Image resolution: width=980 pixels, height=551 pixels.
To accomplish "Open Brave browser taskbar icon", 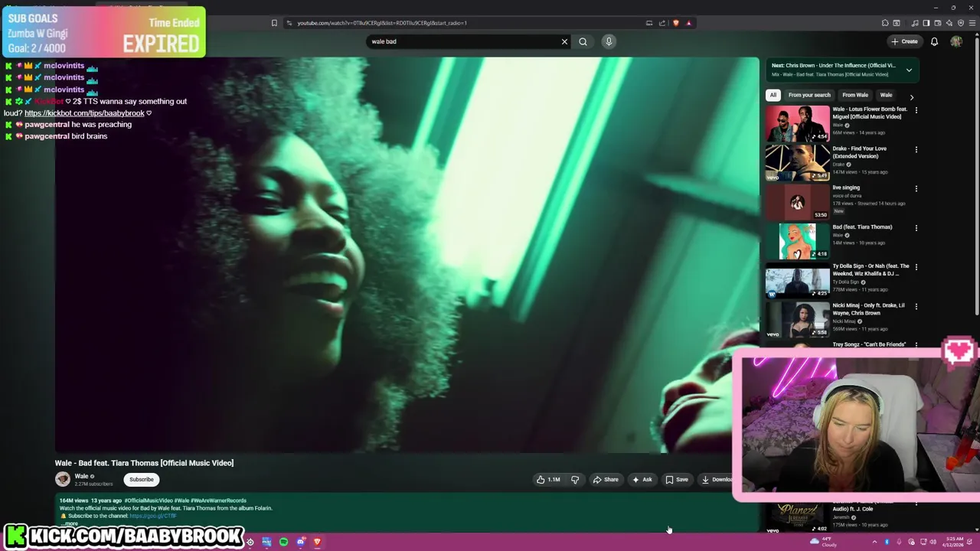I will pos(317,542).
